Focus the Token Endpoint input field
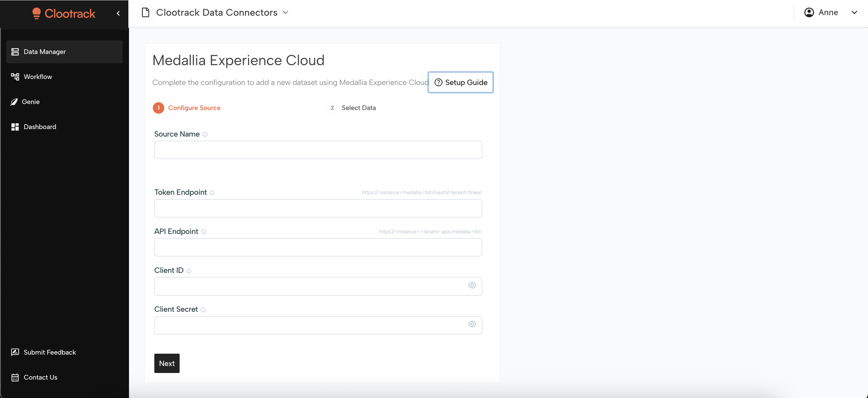 click(x=318, y=208)
